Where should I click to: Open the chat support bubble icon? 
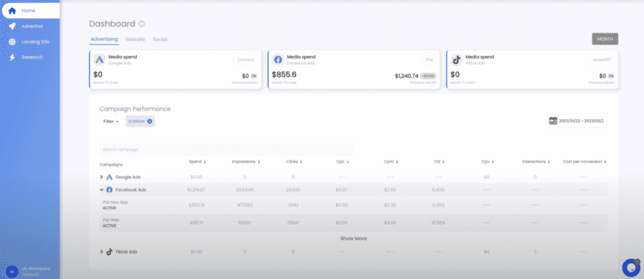(x=630, y=267)
